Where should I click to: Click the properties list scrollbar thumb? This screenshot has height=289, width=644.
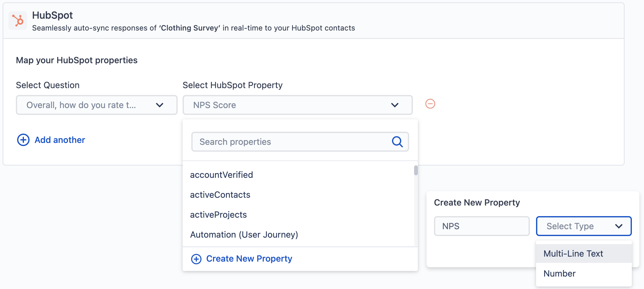[x=416, y=170]
